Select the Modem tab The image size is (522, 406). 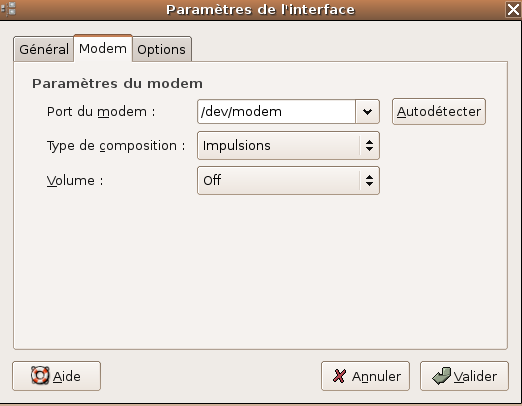coord(103,48)
